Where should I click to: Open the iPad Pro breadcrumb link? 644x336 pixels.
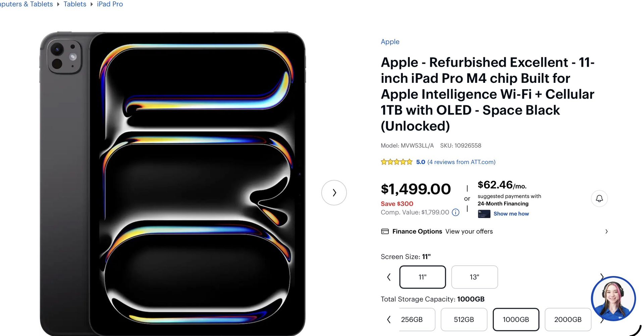click(x=110, y=4)
